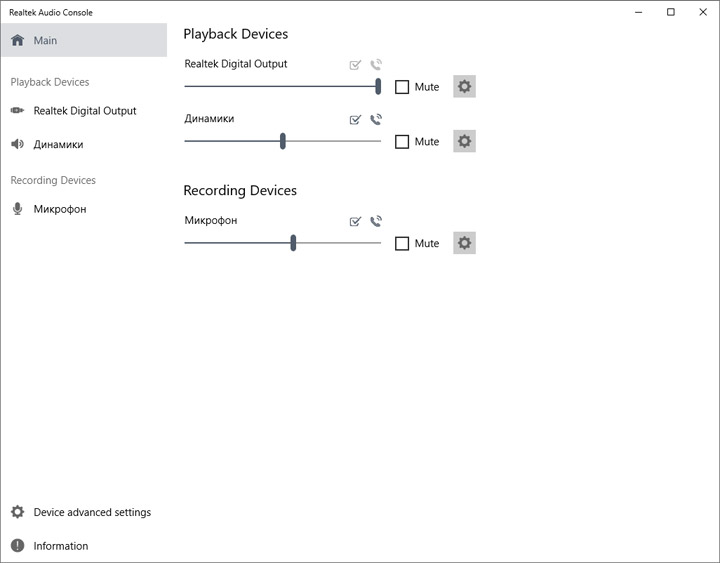
Task: Enable Mute for Микрофон recording device
Action: tap(402, 244)
